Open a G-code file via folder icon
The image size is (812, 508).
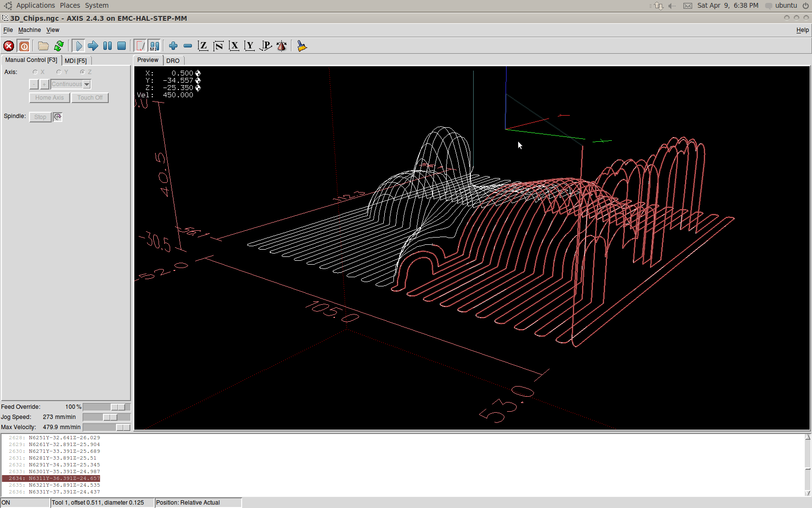coord(43,46)
